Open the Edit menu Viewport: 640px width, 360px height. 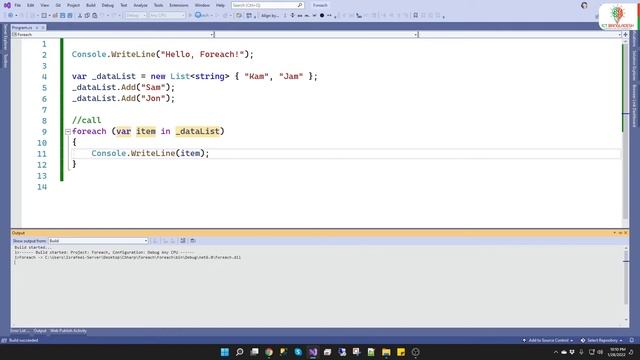click(31, 5)
